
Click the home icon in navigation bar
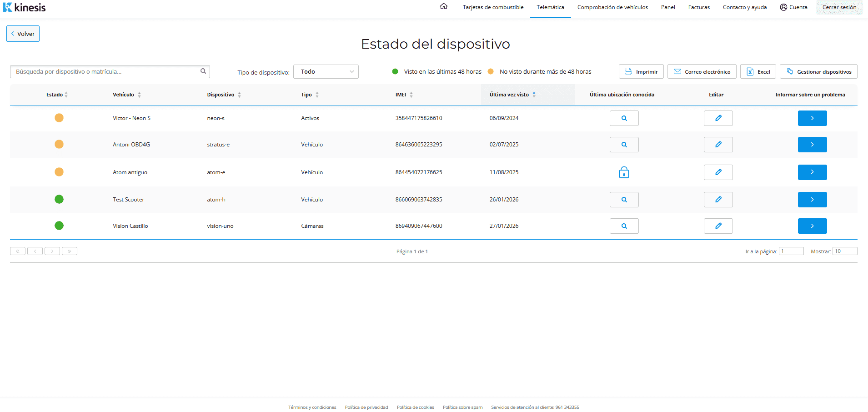444,6
